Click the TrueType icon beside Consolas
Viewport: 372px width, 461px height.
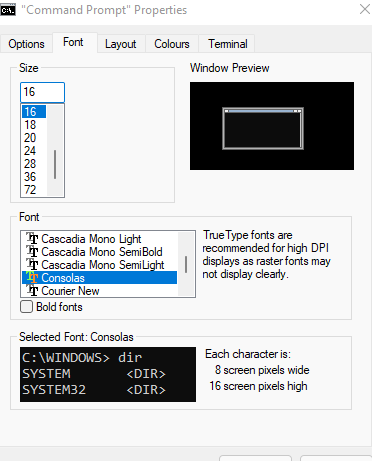(32, 278)
